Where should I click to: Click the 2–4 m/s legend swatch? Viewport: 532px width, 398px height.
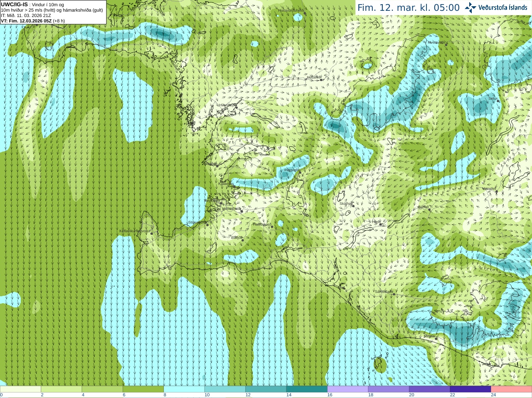61,389
